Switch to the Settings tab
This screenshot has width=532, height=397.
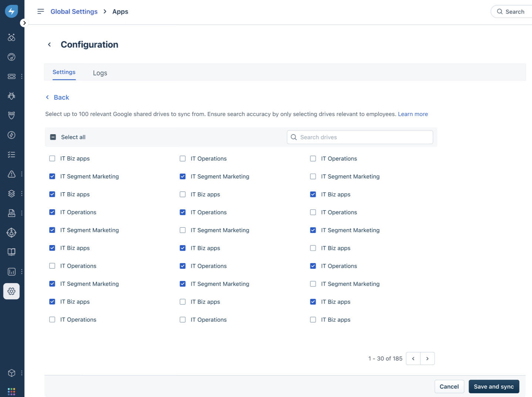click(x=64, y=72)
